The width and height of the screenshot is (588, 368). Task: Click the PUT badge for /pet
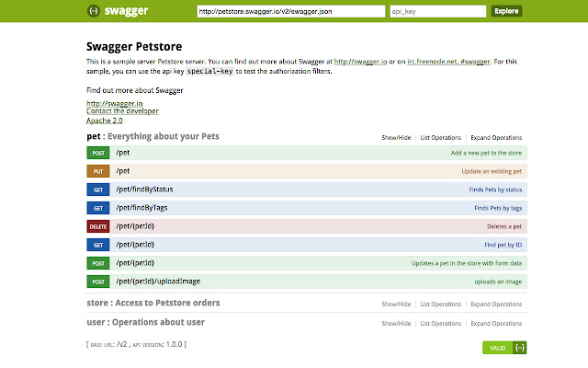(x=98, y=171)
